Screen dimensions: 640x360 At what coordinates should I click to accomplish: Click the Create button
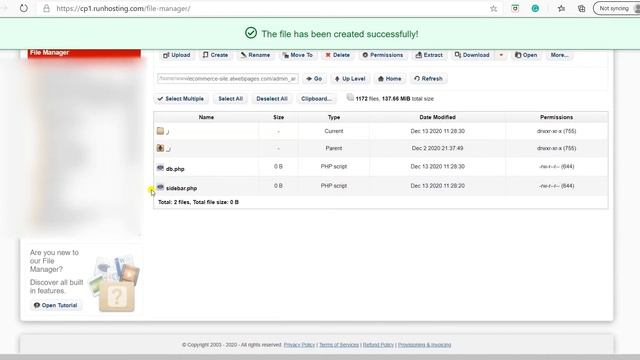tap(215, 55)
